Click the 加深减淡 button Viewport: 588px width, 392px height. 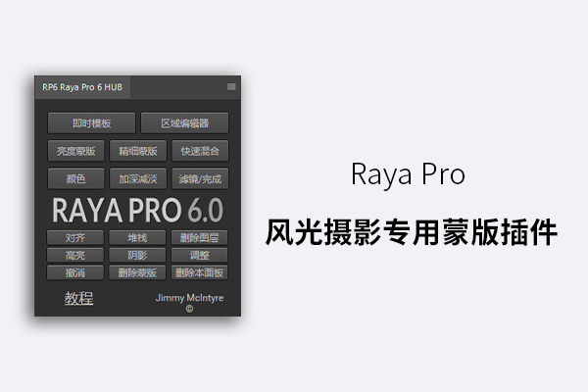pyautogui.click(x=138, y=179)
